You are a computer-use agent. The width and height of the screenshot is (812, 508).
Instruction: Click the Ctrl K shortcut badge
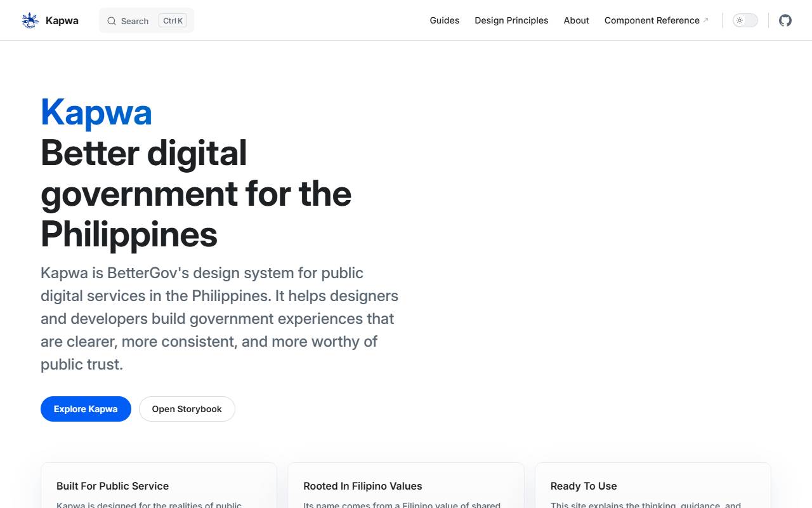pyautogui.click(x=173, y=21)
